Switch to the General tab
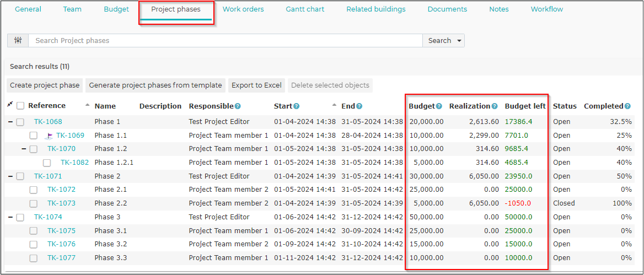The height and width of the screenshot is (275, 644). pyautogui.click(x=28, y=9)
